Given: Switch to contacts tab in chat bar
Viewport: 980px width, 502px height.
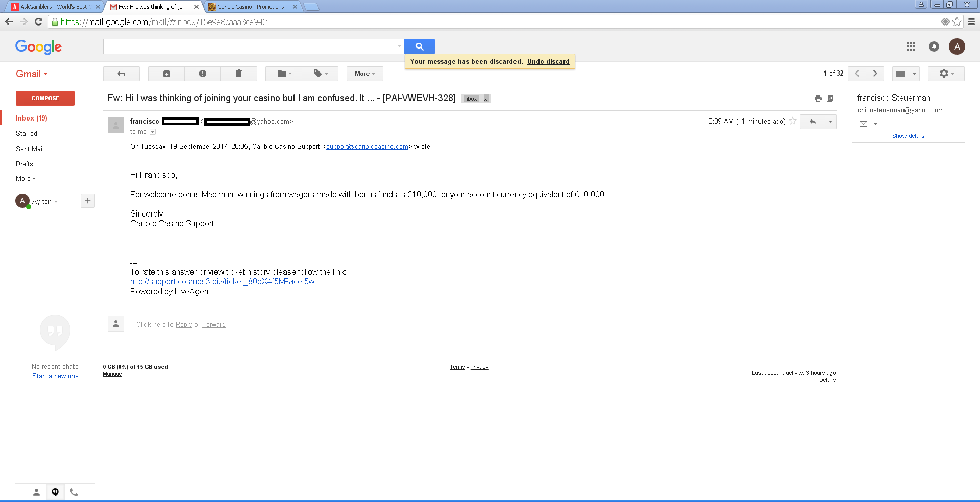Looking at the screenshot, I should pyautogui.click(x=36, y=492).
